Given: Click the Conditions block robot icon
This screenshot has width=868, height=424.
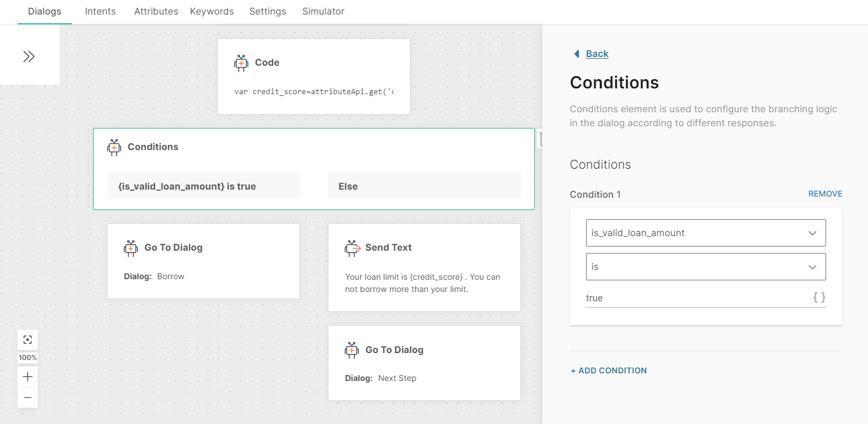Looking at the screenshot, I should [115, 147].
